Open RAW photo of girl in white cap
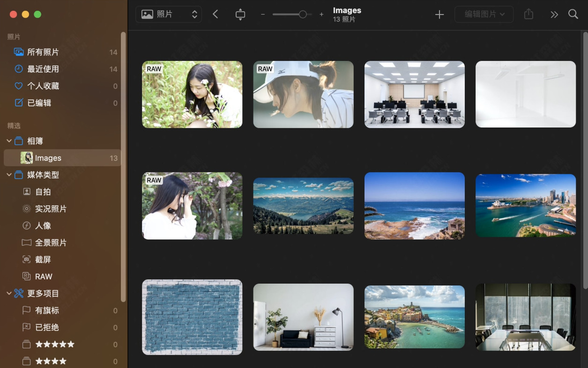Screen dimensions: 588x368 coord(304,94)
